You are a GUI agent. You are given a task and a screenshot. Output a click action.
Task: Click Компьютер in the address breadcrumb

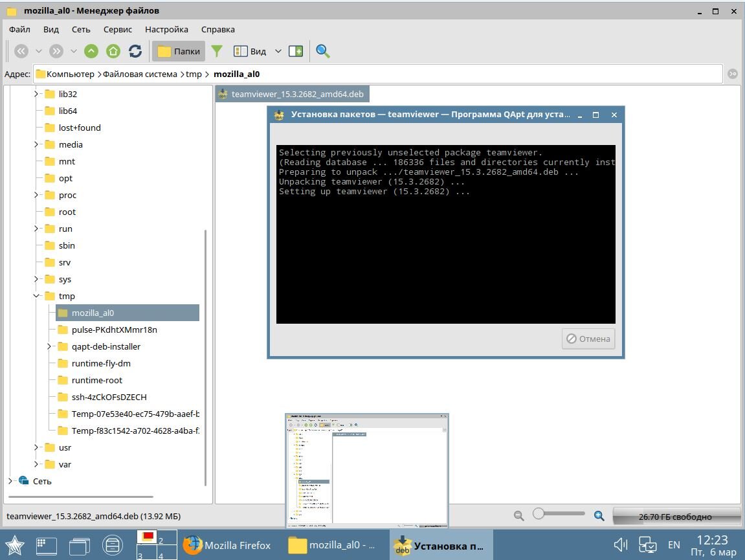tap(71, 74)
